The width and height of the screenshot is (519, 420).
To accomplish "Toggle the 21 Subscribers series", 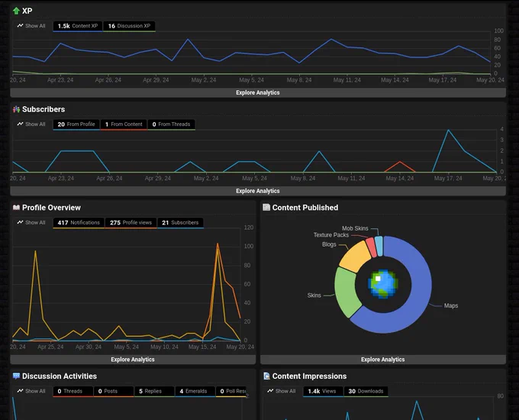I will [x=180, y=223].
